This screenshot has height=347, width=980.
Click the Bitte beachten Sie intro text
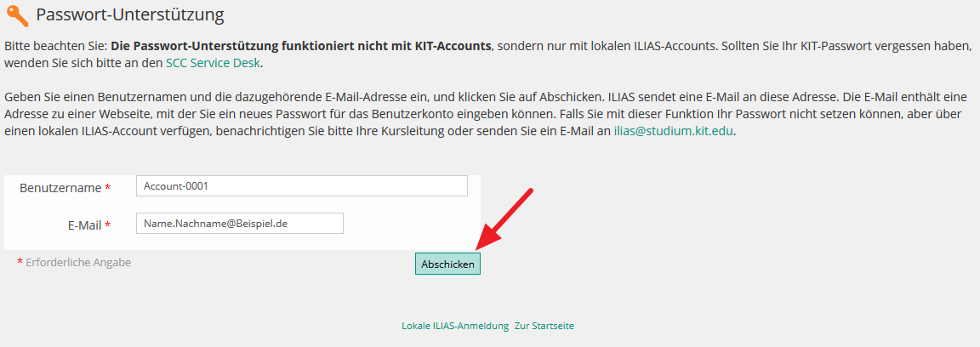pyautogui.click(x=55, y=46)
